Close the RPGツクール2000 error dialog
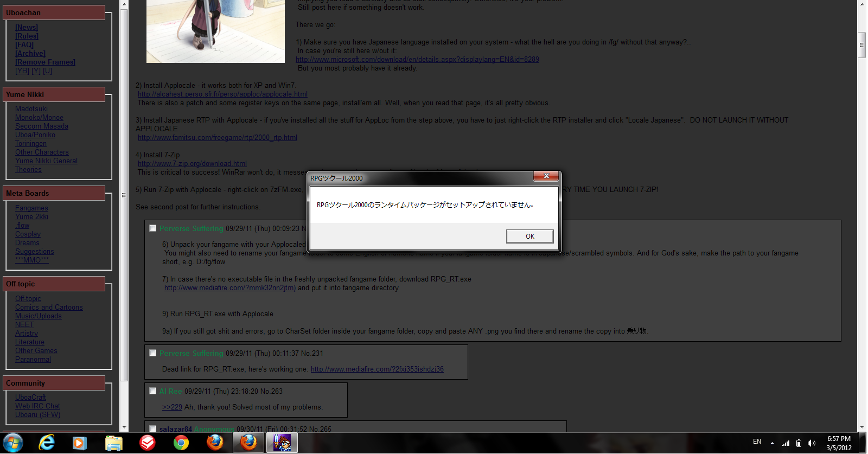This screenshot has width=868, height=454. (546, 176)
